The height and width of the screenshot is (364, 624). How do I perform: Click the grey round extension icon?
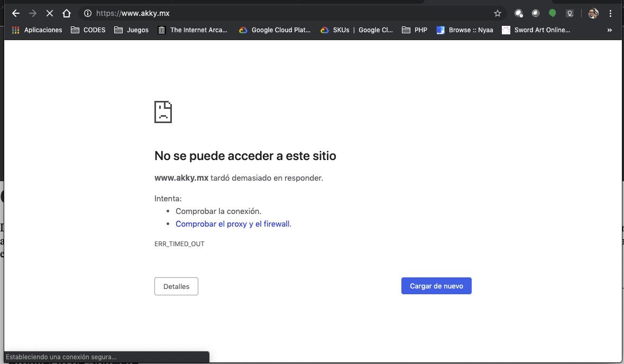[536, 13]
